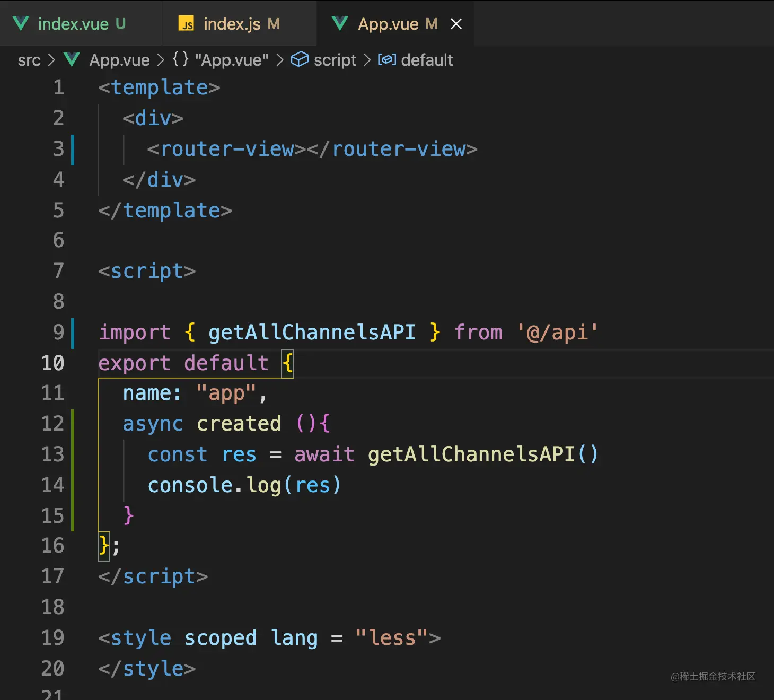Click the Vue icon on index.vue tab

[x=21, y=23]
